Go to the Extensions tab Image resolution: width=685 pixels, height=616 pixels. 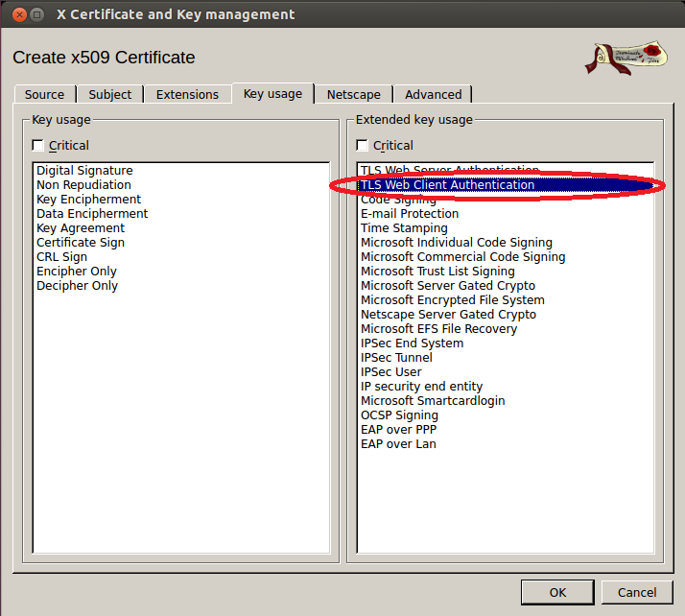(187, 94)
